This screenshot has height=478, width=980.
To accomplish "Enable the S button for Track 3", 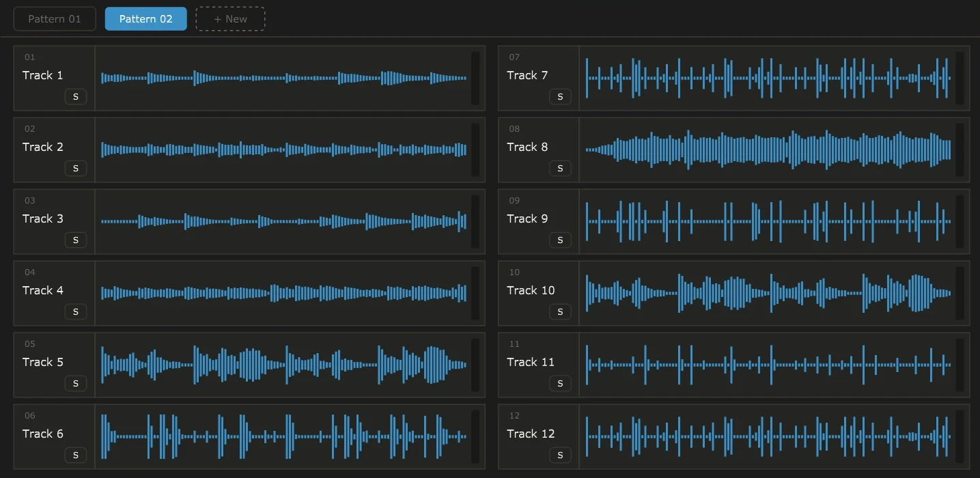I will (x=76, y=240).
